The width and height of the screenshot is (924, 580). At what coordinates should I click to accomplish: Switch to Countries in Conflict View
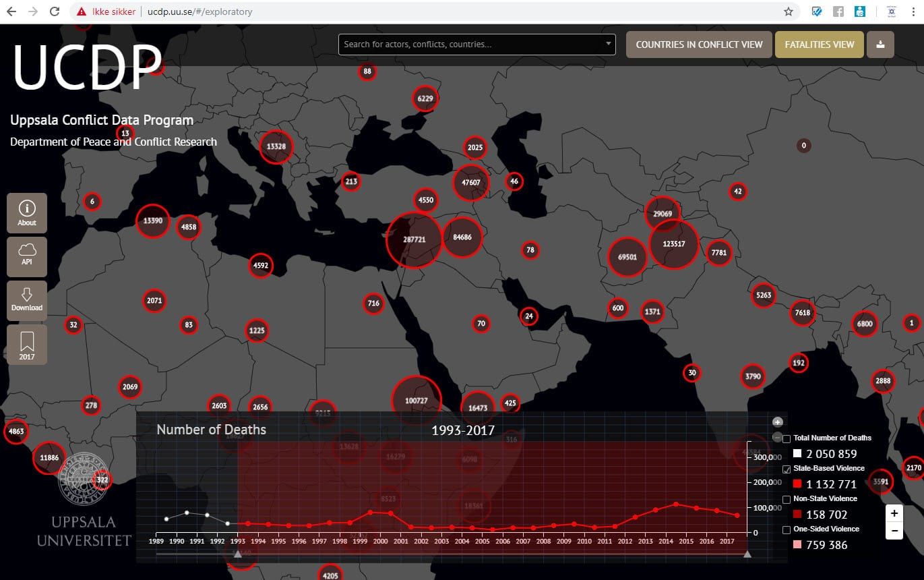(699, 45)
